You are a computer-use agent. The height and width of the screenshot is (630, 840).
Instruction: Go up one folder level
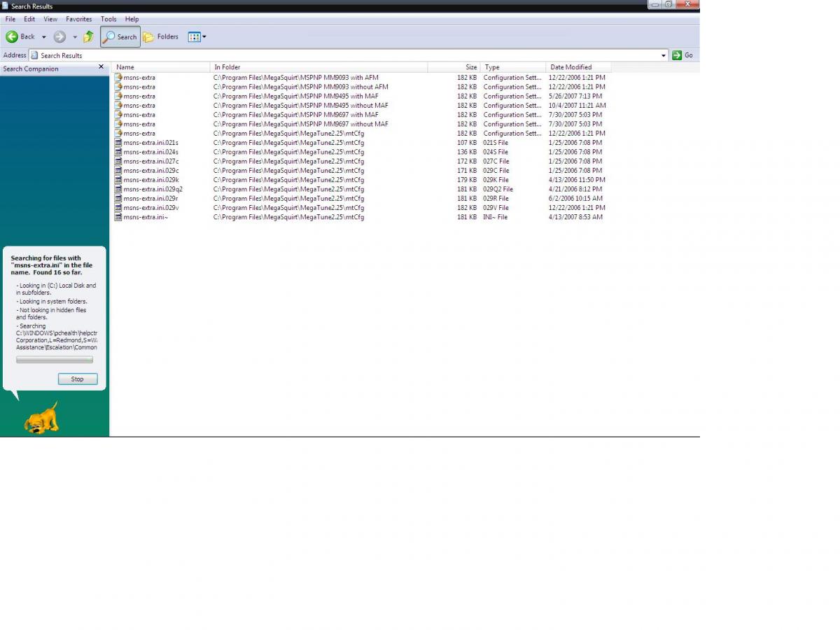click(89, 37)
